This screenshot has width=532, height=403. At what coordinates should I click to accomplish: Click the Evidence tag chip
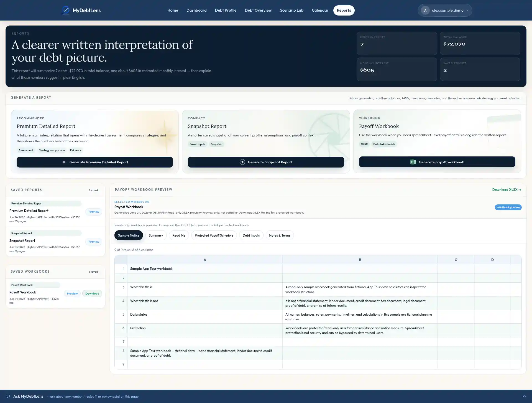tap(76, 150)
